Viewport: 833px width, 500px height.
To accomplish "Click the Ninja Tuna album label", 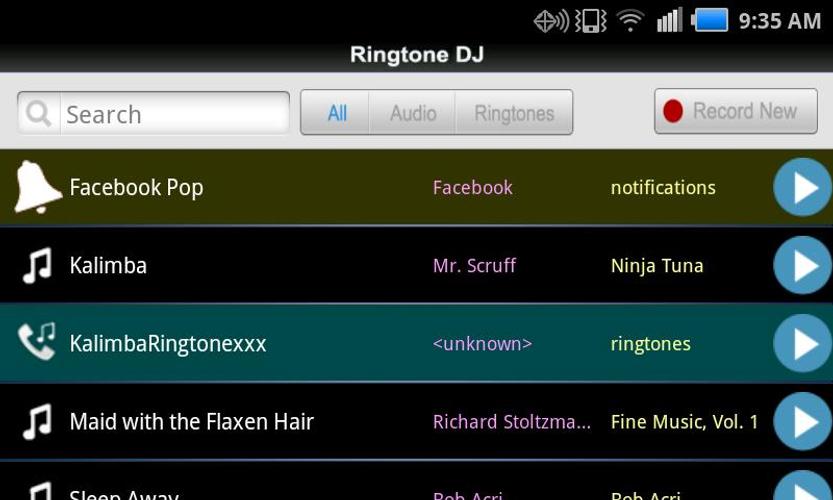I will pos(657,266).
